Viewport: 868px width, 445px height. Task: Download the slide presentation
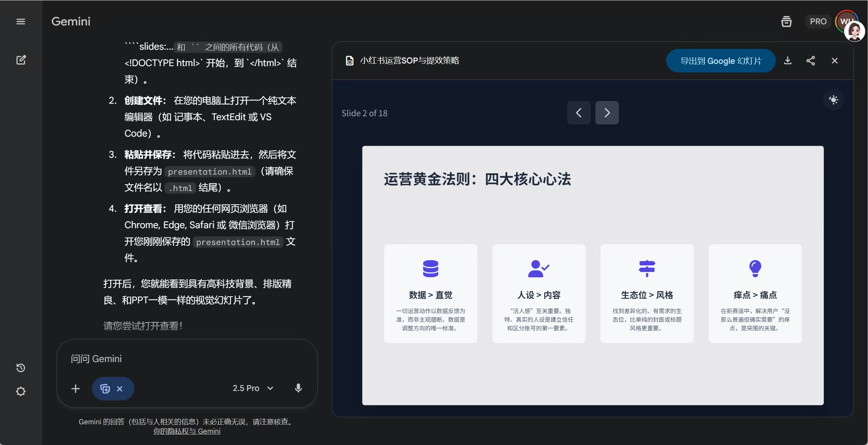788,61
